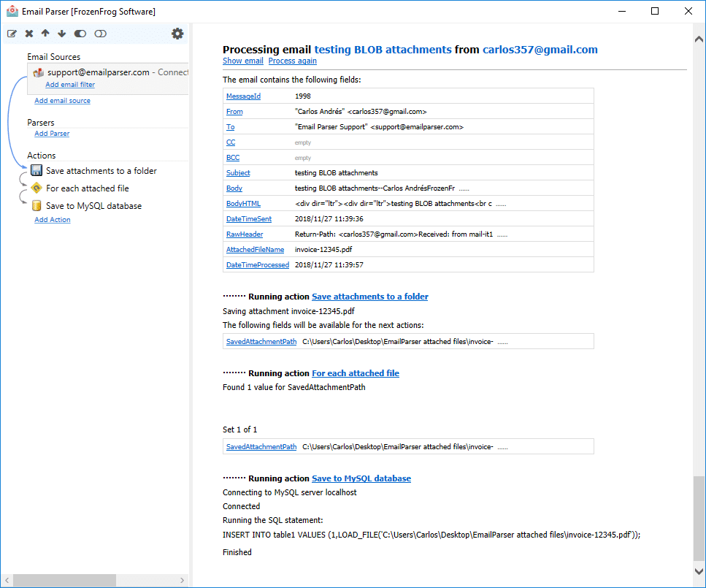Click invoice-12345.pdf attached file name value

tap(323, 249)
